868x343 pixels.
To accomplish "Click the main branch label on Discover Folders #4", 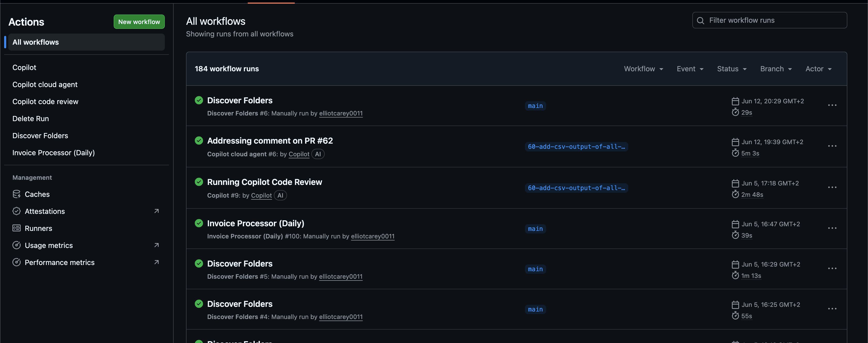I will pos(535,309).
